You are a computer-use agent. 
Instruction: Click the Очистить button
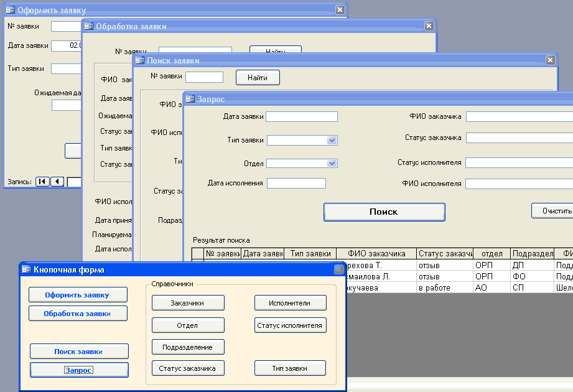(x=552, y=211)
